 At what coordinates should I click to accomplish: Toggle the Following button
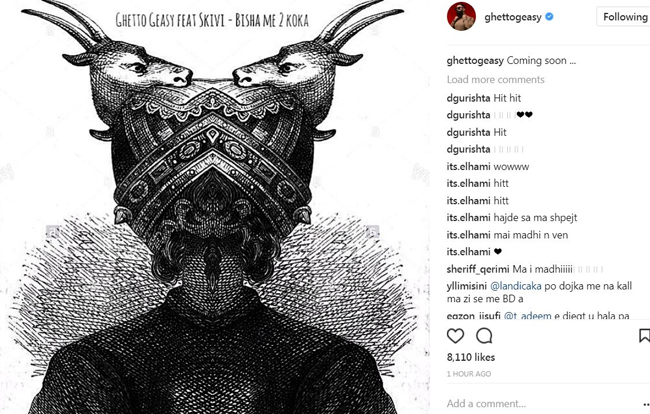(623, 17)
